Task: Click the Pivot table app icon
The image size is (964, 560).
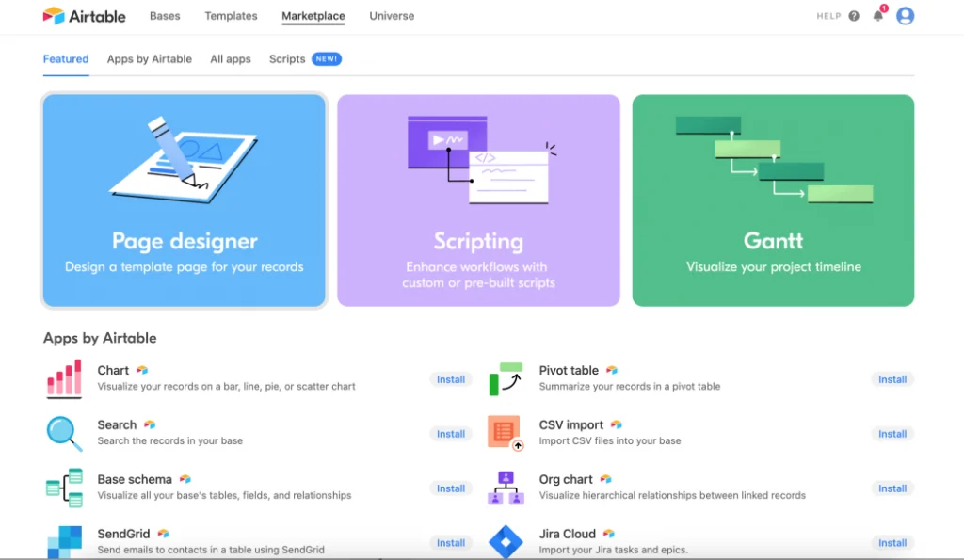Action: click(506, 378)
